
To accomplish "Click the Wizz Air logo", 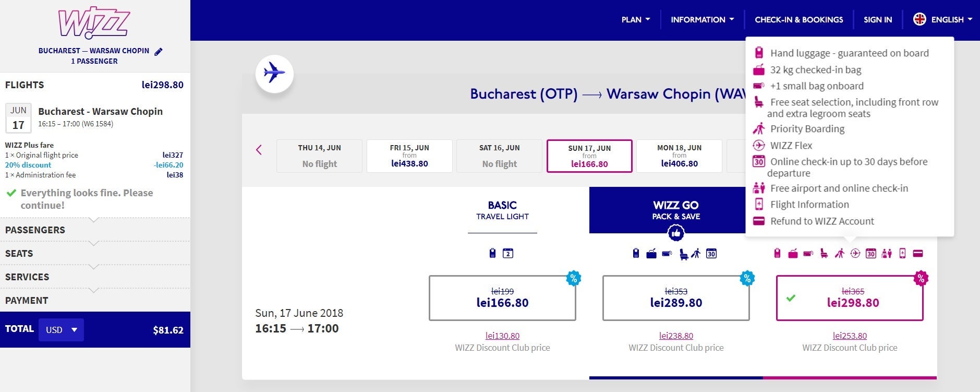I will coord(94,23).
